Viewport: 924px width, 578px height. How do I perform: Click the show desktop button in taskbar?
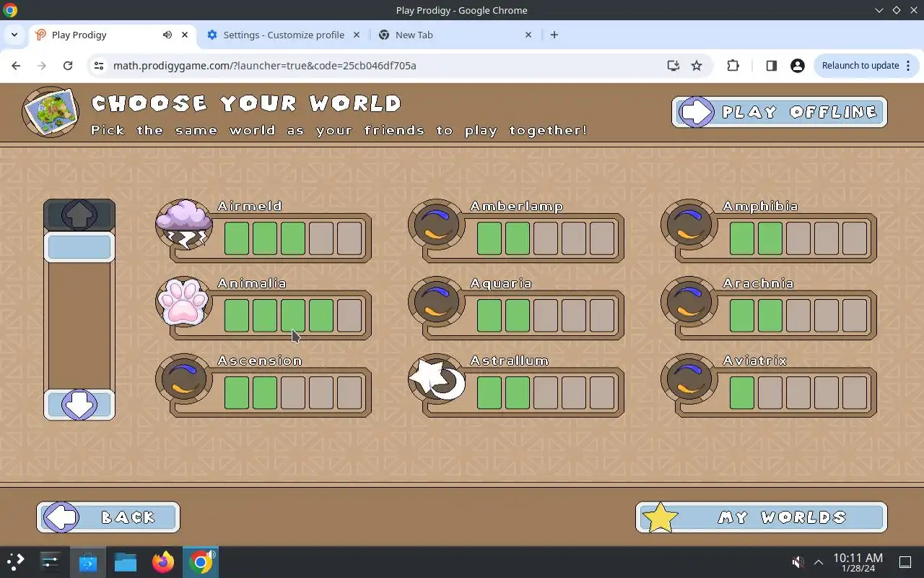[x=905, y=562]
